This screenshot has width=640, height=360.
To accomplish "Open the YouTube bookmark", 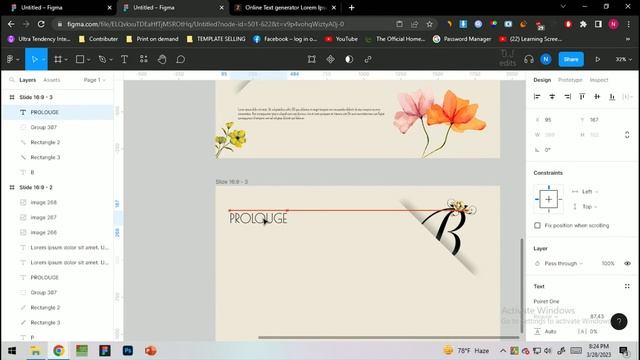I will tap(341, 39).
